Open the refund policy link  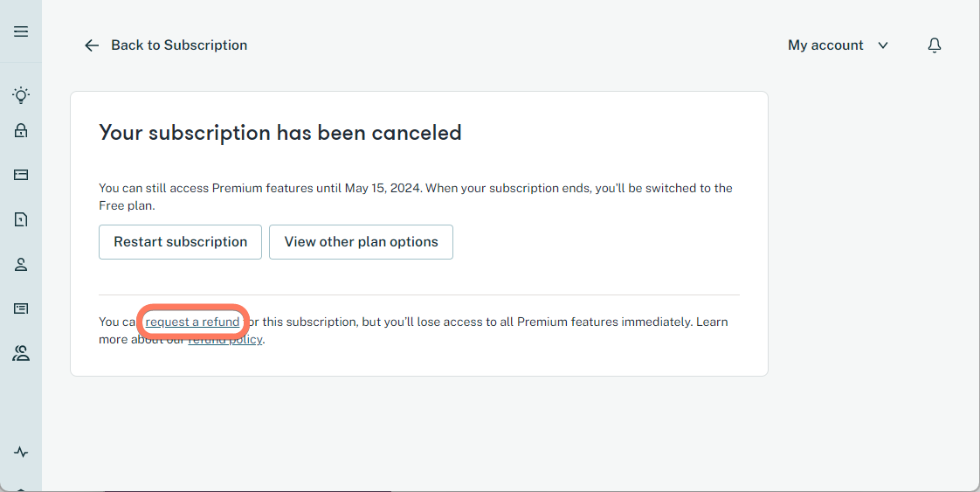(225, 340)
